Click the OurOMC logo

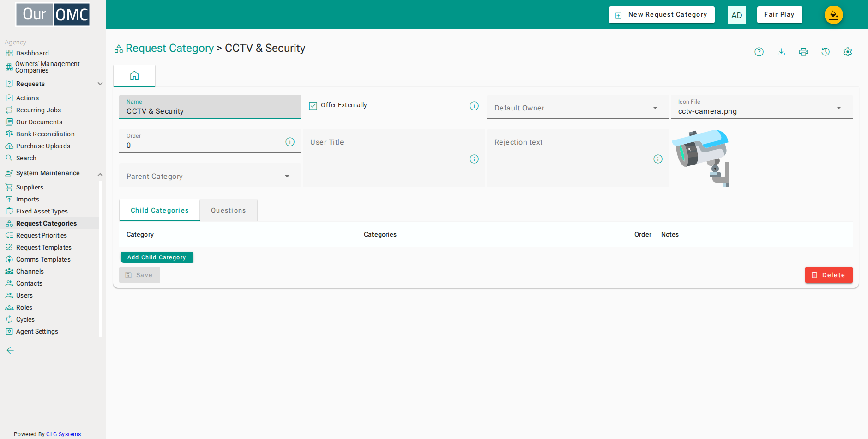pos(53,15)
